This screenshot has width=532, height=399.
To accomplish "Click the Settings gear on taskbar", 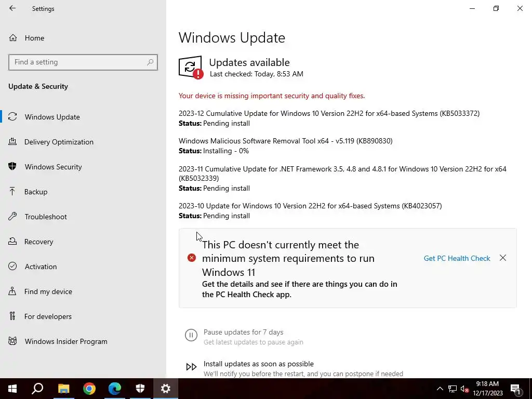I will [166, 389].
